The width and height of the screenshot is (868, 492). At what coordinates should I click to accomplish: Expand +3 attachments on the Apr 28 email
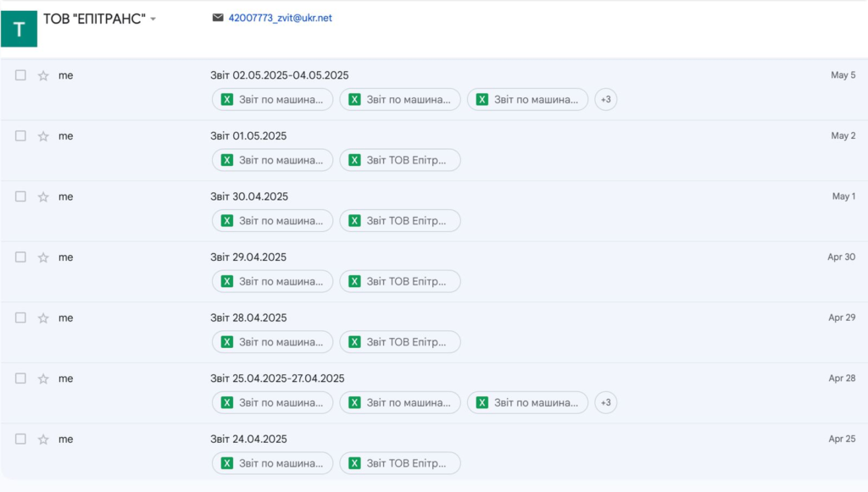[605, 403]
